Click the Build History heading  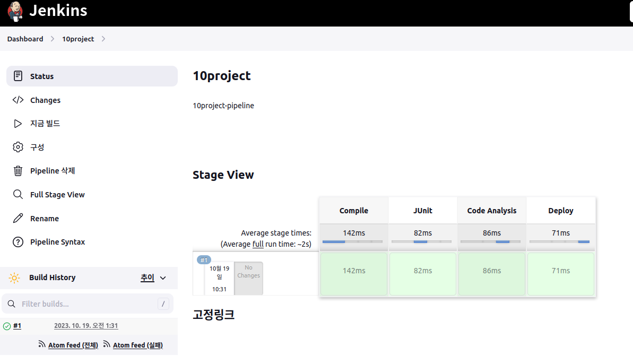click(x=52, y=277)
